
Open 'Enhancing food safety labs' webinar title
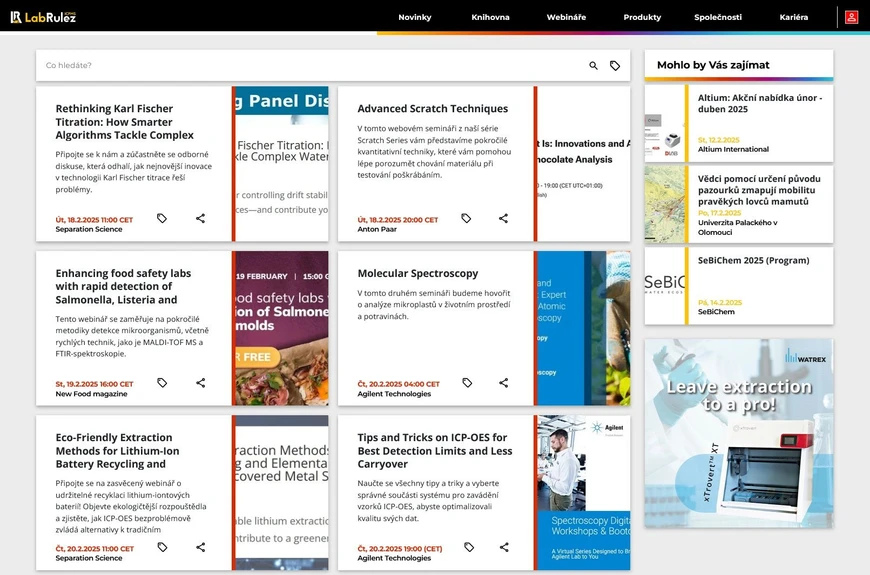(123, 286)
